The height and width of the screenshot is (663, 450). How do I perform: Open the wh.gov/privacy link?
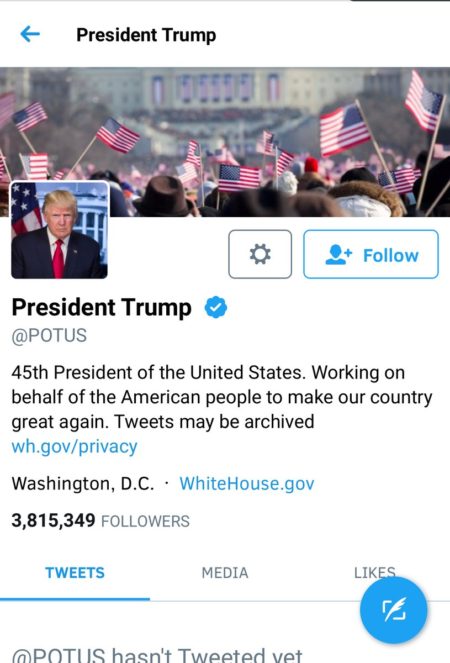click(x=74, y=447)
